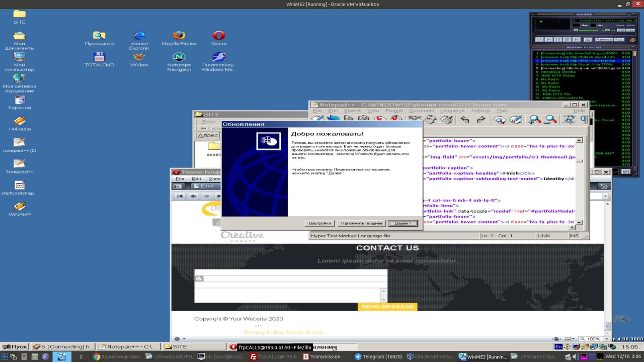Open the 144-radio desktop icon
The width and height of the screenshot is (644, 362).
click(x=19, y=124)
